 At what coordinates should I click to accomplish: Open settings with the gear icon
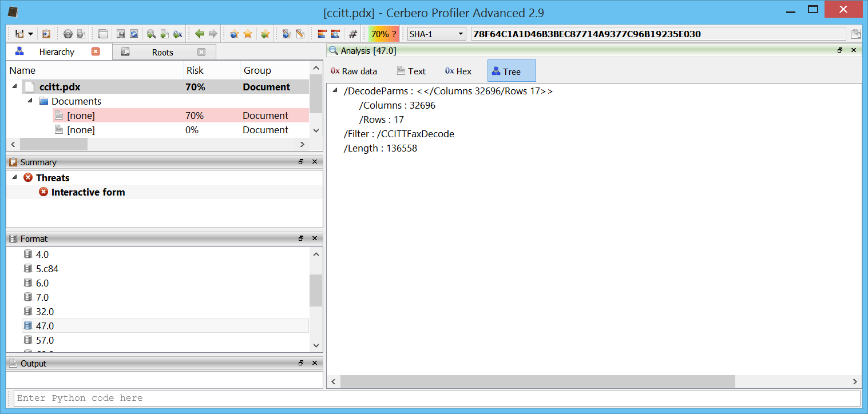pos(68,34)
